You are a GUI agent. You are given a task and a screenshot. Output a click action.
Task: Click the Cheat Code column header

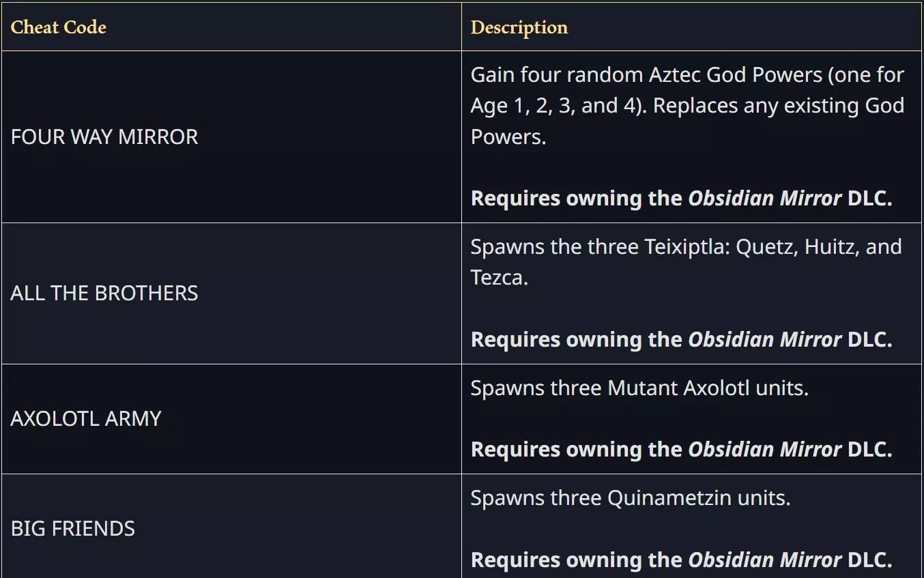(59, 27)
